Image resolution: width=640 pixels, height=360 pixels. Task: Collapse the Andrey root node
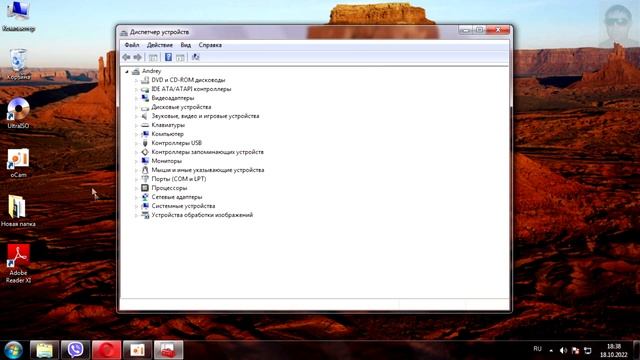pos(127,71)
